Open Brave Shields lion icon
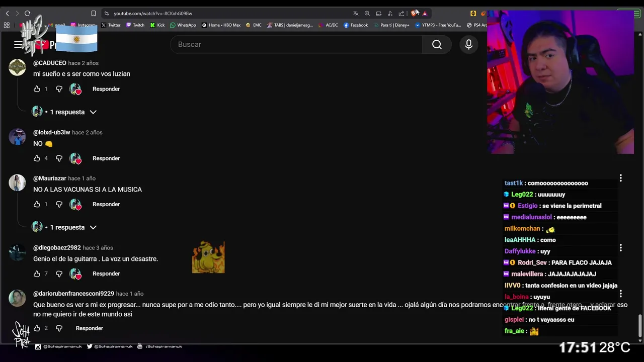The height and width of the screenshot is (362, 644). [x=414, y=14]
